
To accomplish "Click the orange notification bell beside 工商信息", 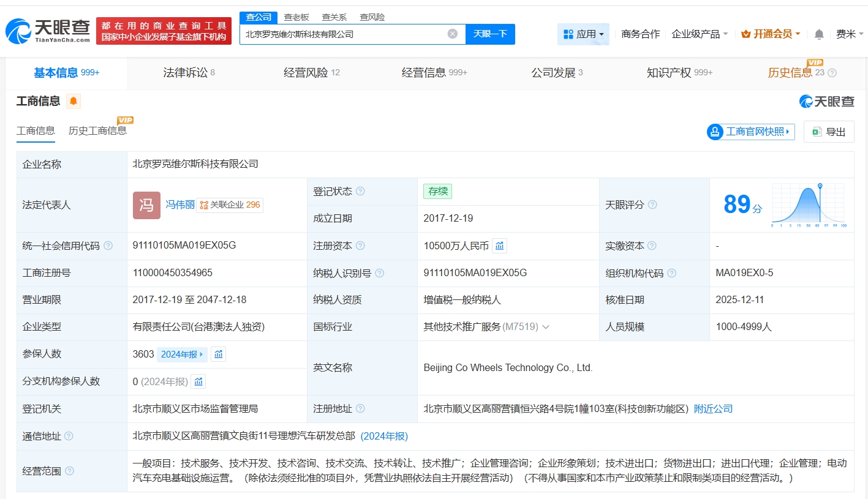I will (74, 101).
